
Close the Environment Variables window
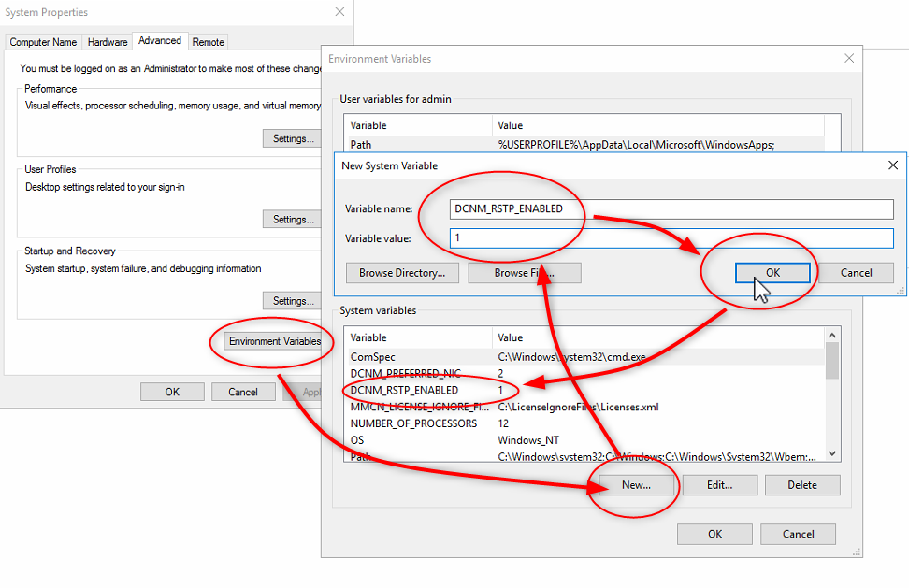click(849, 58)
